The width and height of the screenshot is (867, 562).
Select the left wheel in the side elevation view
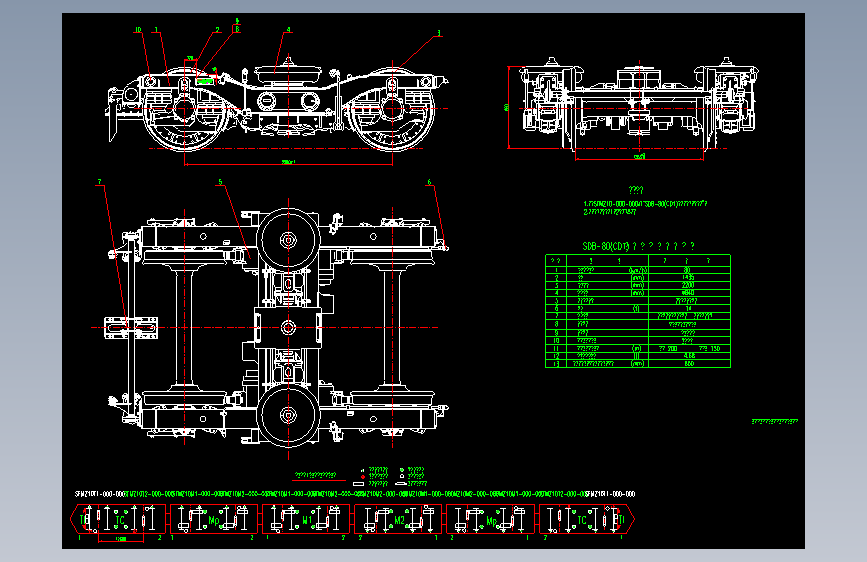click(x=184, y=109)
